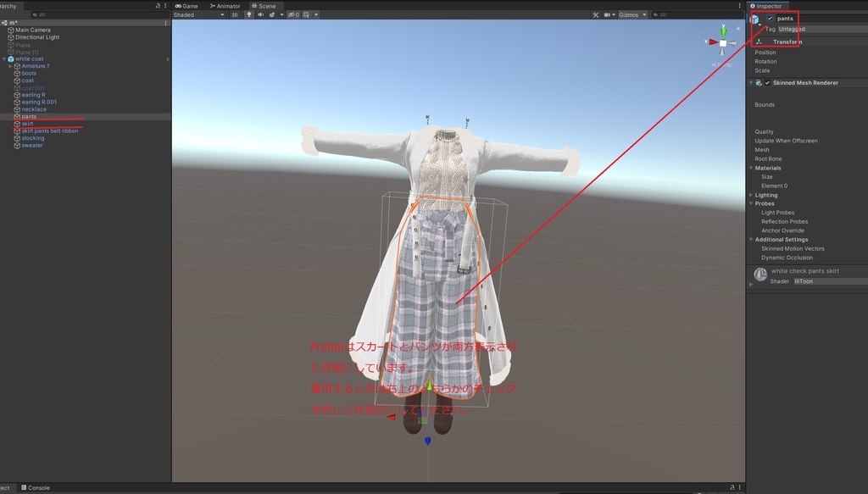This screenshot has height=494, width=868.
Task: Select the earring R object
Action: coord(33,95)
